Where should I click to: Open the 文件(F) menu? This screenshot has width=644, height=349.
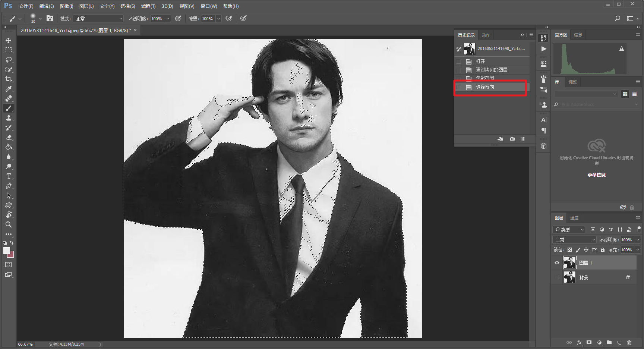click(x=26, y=6)
